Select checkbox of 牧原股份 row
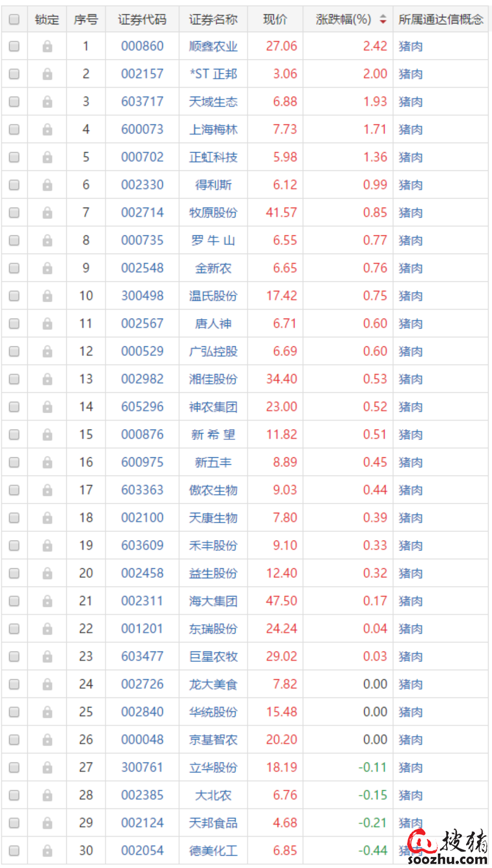 pyautogui.click(x=14, y=213)
